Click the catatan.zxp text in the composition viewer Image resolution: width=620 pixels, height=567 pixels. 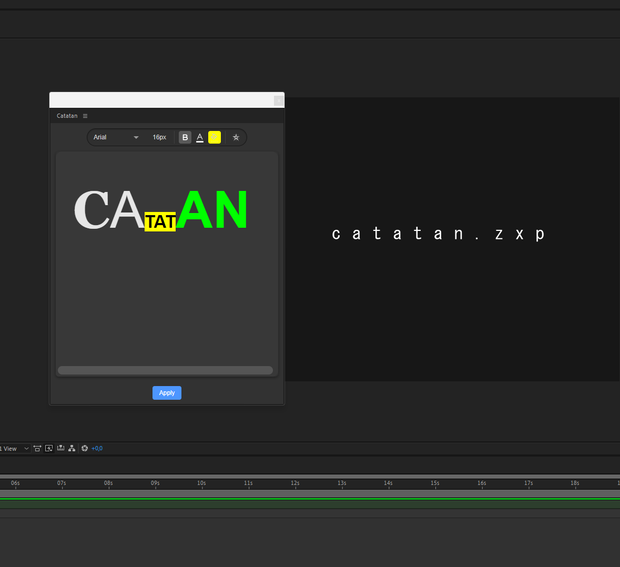tap(439, 234)
